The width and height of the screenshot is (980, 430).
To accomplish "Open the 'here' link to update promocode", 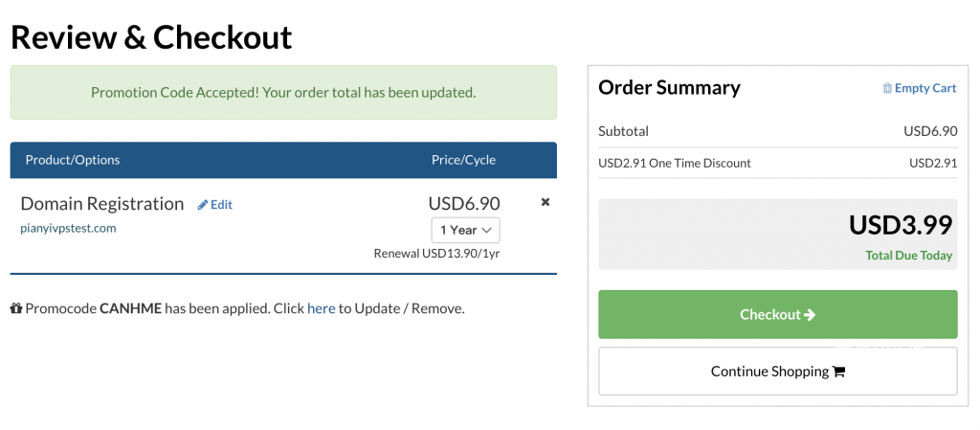I will click(x=322, y=308).
